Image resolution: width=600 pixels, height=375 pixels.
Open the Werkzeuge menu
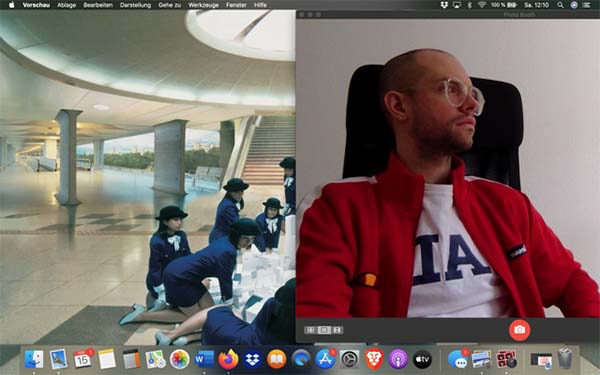pos(203,5)
